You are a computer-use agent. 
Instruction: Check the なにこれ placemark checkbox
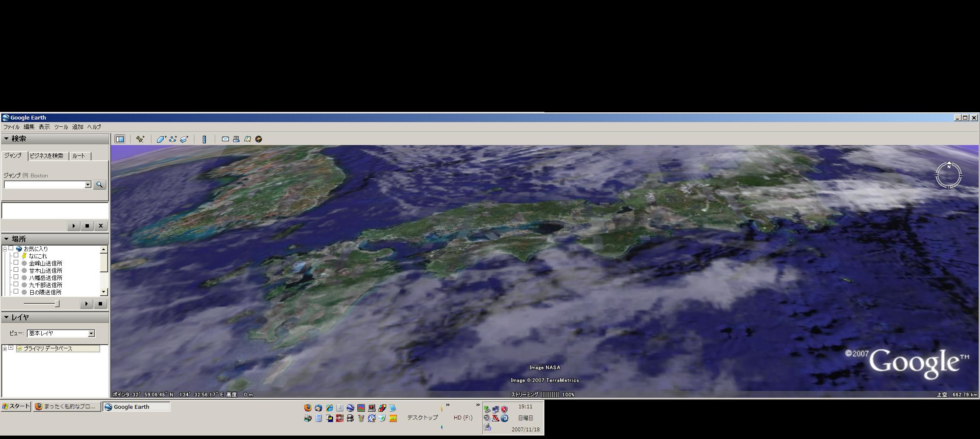pyautogui.click(x=16, y=255)
